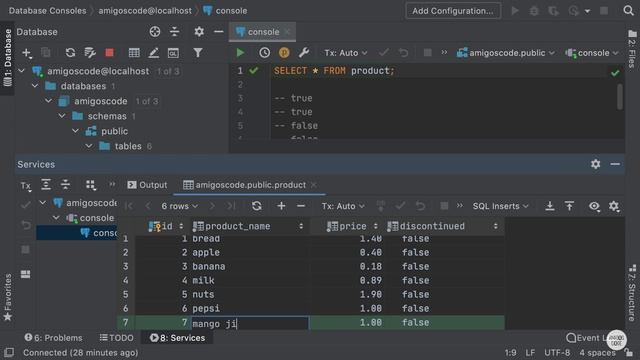Toggle the 1: Database side panel
Image resolution: width=640 pixels, height=360 pixels.
point(7,58)
